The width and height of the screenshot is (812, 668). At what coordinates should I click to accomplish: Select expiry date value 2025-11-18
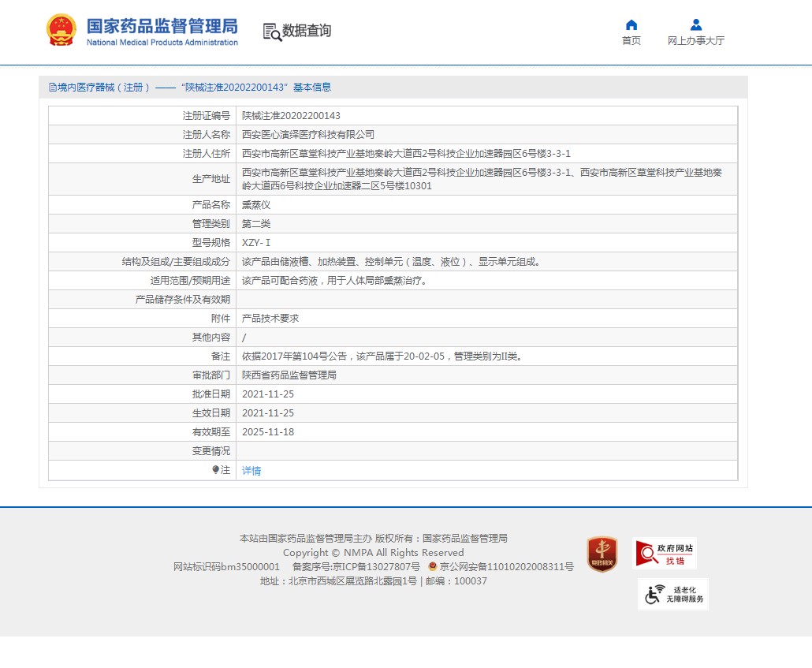[268, 432]
